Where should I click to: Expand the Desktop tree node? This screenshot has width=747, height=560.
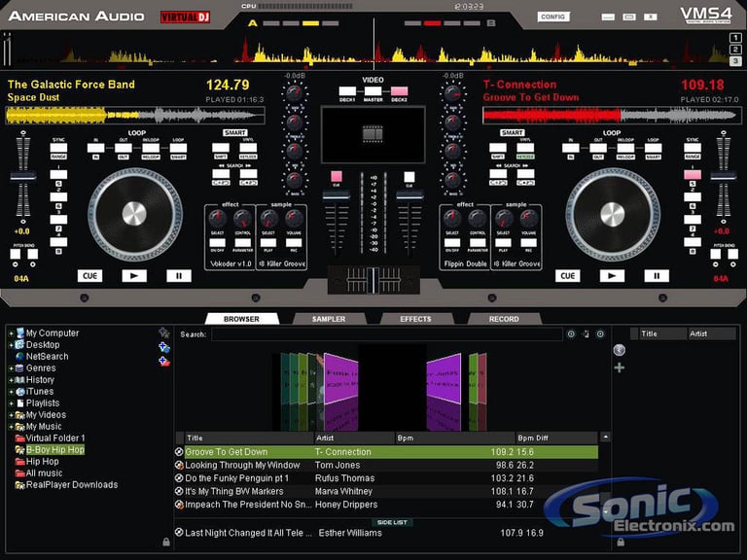click(x=11, y=345)
